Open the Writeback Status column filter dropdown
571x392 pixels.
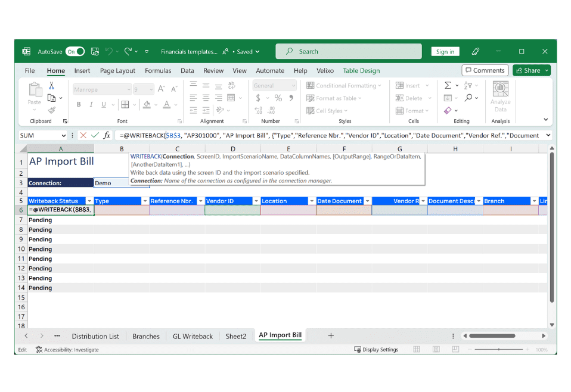[x=89, y=201]
